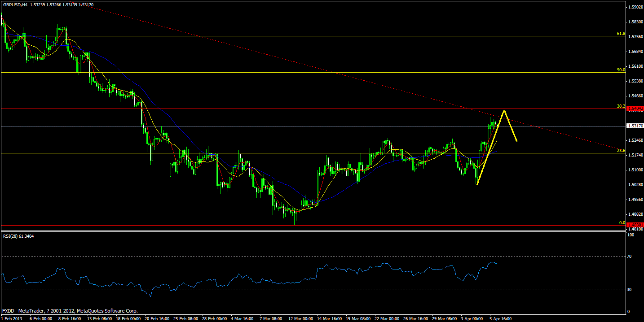Click the 1.54660 price scale value

coord(636,96)
